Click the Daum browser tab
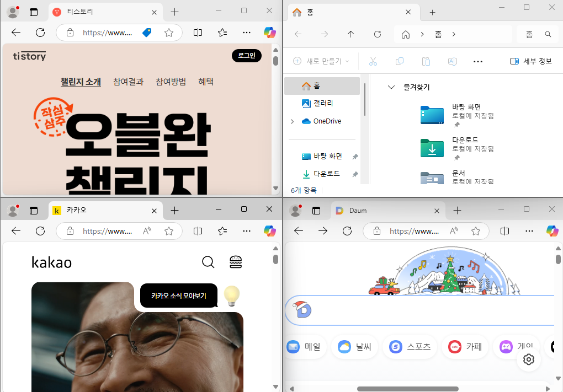This screenshot has width=563, height=392. tap(388, 211)
